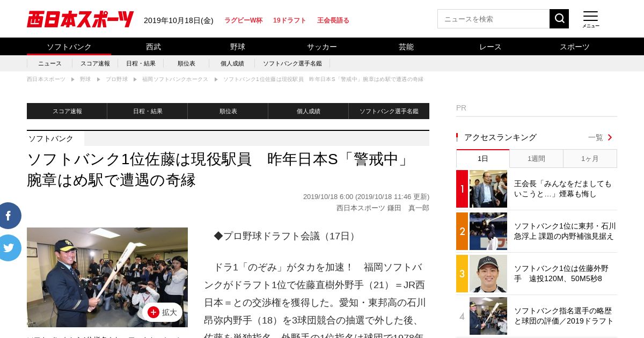Click the rank 2 batter thumbnail
The width and height of the screenshot is (644, 338).
[x=488, y=231]
